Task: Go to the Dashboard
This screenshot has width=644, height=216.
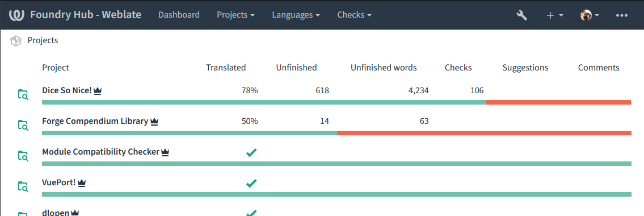Action: [179, 15]
